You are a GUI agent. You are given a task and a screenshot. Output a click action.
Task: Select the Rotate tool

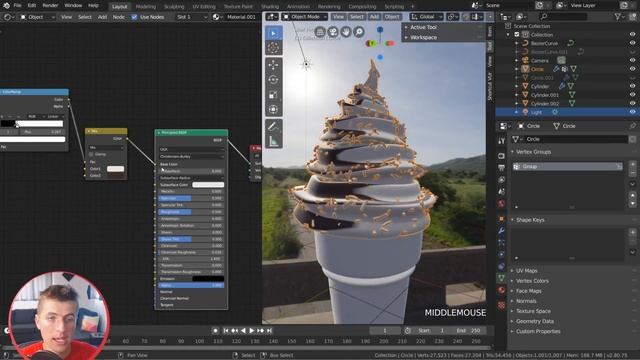click(x=274, y=80)
